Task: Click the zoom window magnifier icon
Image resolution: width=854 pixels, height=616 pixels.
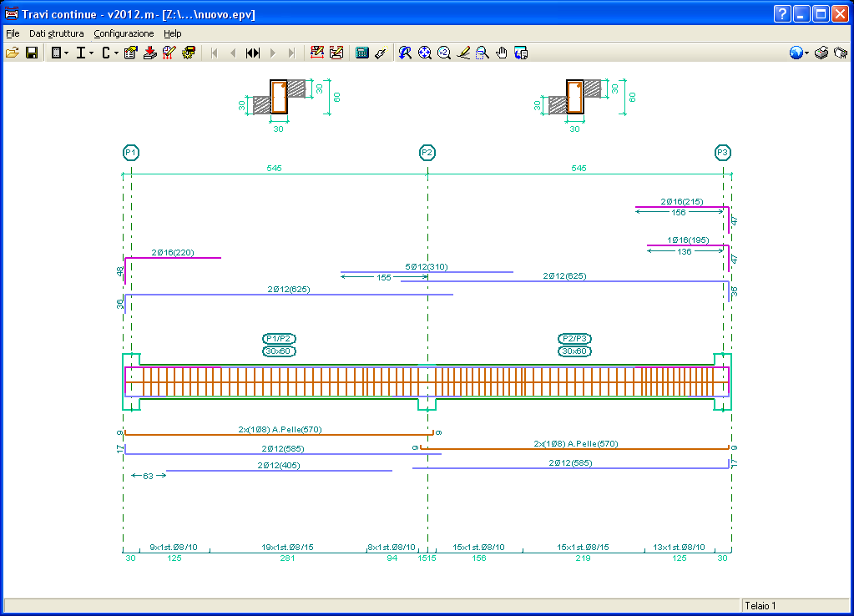Action: (x=482, y=53)
